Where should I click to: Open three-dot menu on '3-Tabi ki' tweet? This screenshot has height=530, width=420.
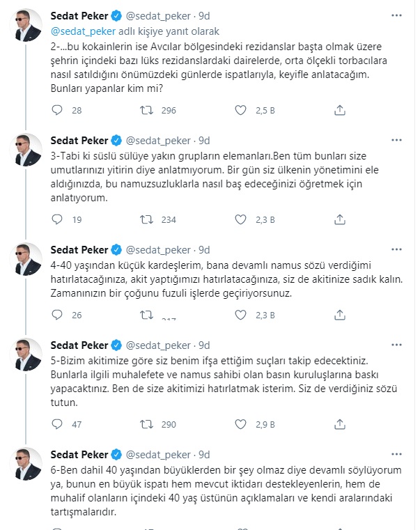[396, 140]
